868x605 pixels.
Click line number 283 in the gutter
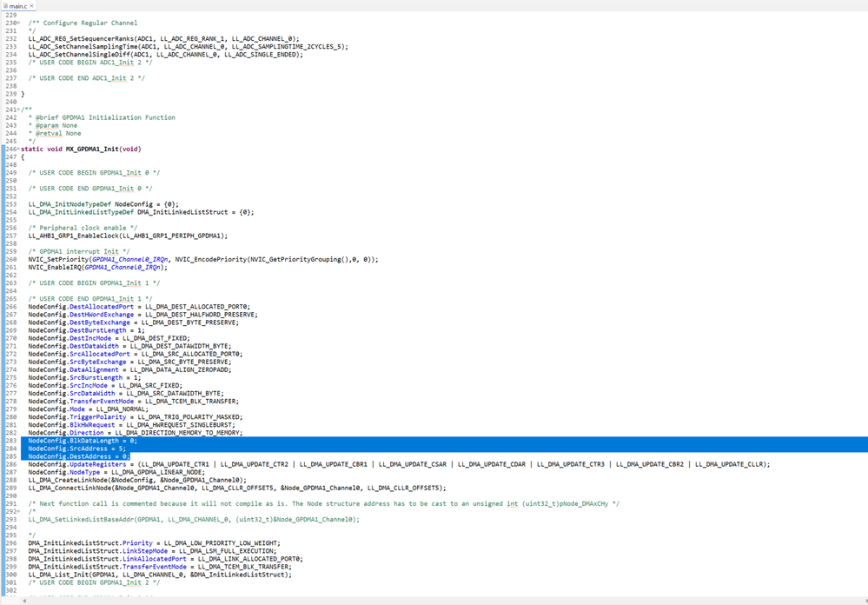coord(11,441)
